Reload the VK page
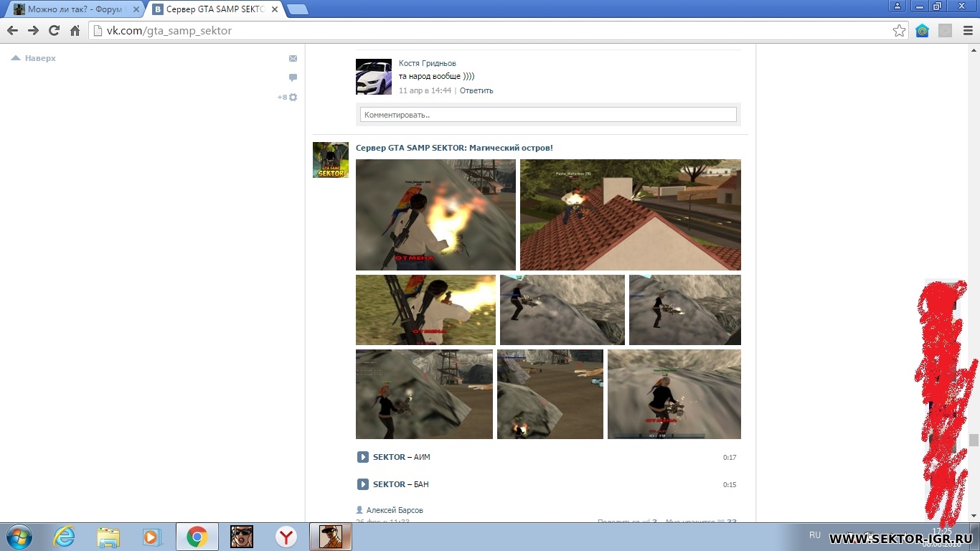Screen dimensions: 980x551 tap(54, 31)
